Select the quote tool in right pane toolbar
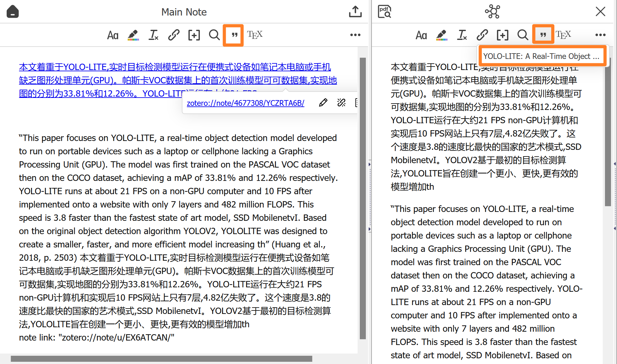The height and width of the screenshot is (364, 617). (x=543, y=34)
